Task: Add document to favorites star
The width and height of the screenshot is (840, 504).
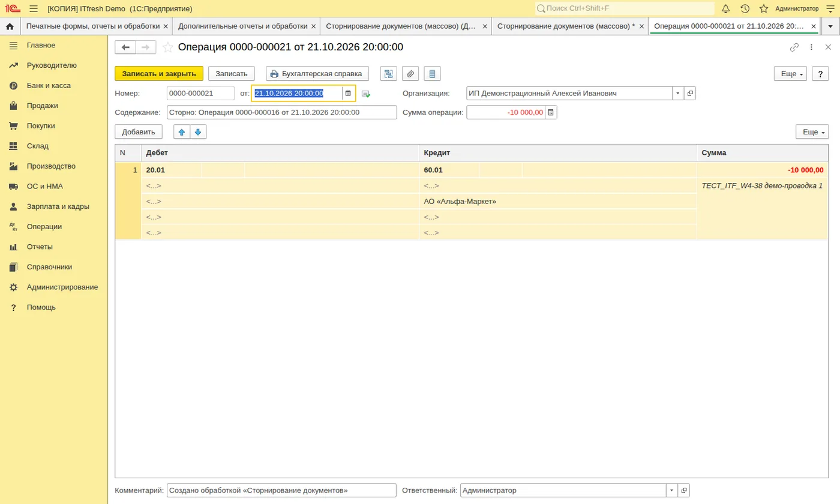Action: click(x=168, y=47)
